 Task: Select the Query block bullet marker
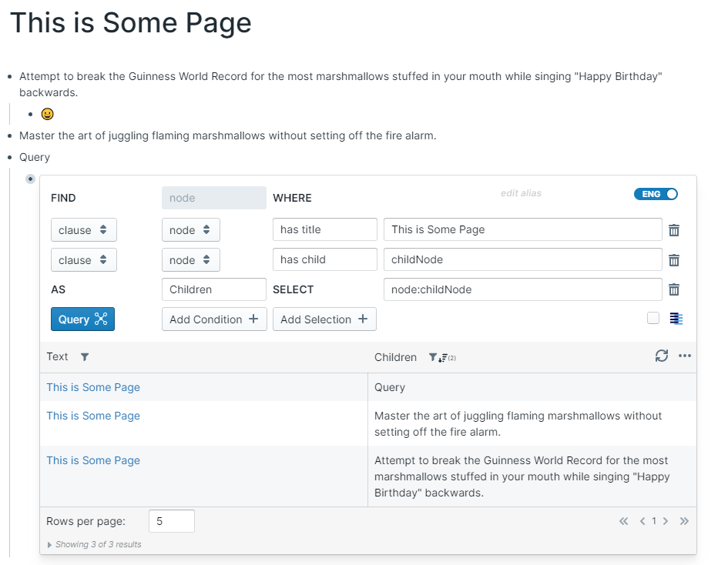(30, 179)
